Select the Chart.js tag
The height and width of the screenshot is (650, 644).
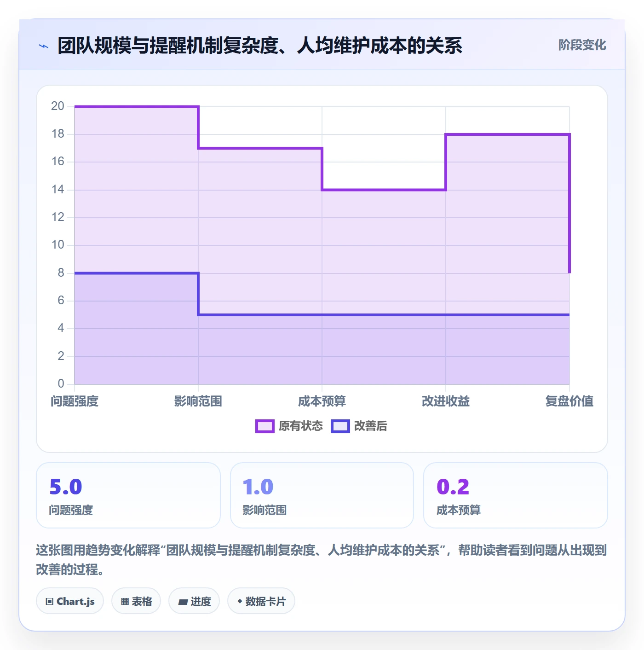(70, 601)
